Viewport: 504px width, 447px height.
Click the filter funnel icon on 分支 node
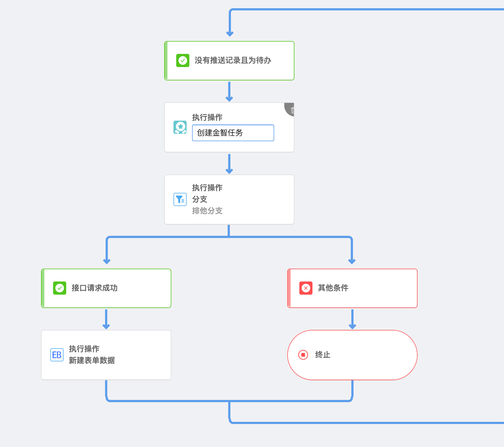click(x=180, y=199)
